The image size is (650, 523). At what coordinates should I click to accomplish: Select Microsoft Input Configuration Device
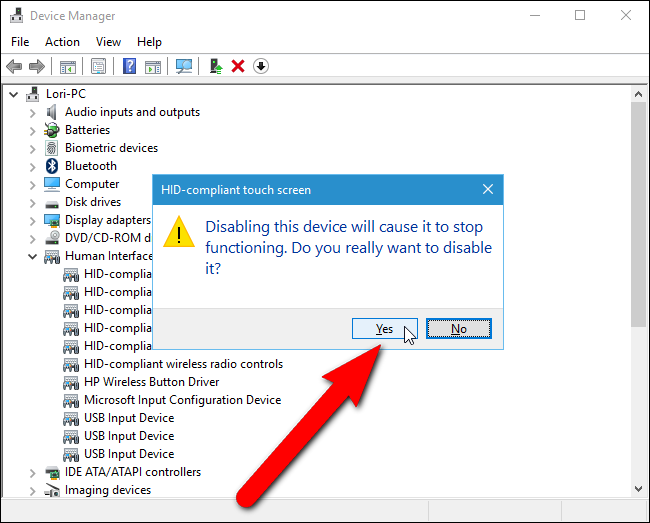[x=182, y=400]
